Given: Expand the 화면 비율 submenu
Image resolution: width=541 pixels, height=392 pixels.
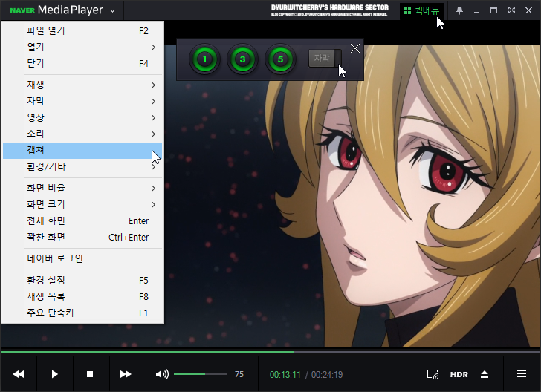Looking at the screenshot, I should click(82, 189).
